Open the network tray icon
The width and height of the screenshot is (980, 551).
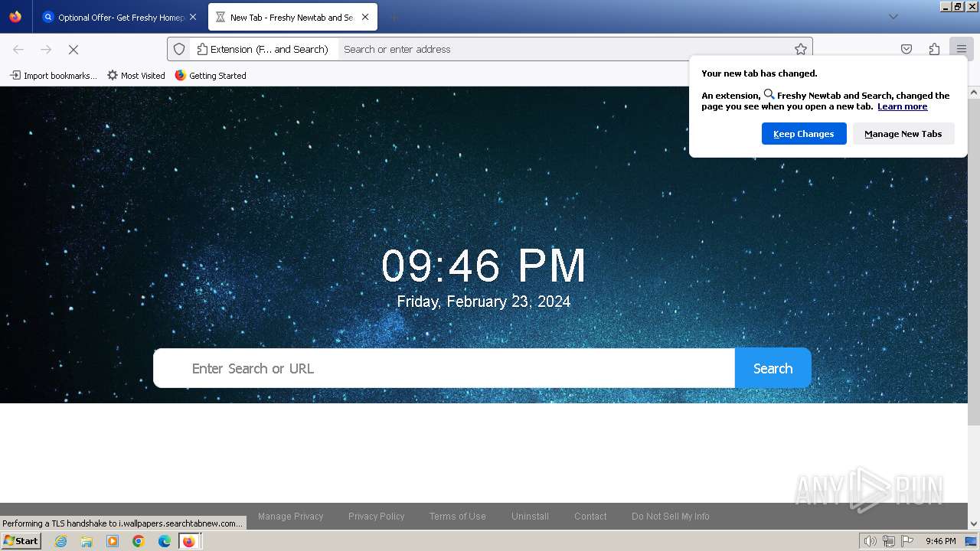point(889,541)
